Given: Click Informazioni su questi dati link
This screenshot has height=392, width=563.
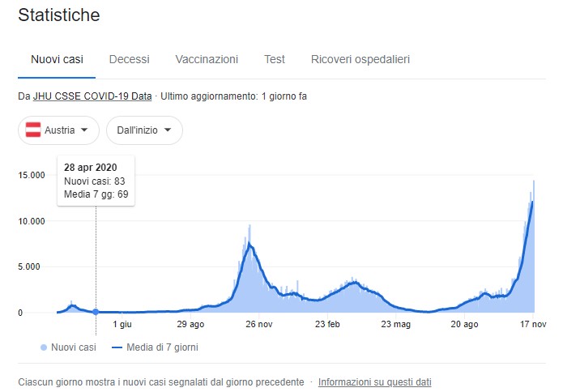Looking at the screenshot, I should click(374, 382).
